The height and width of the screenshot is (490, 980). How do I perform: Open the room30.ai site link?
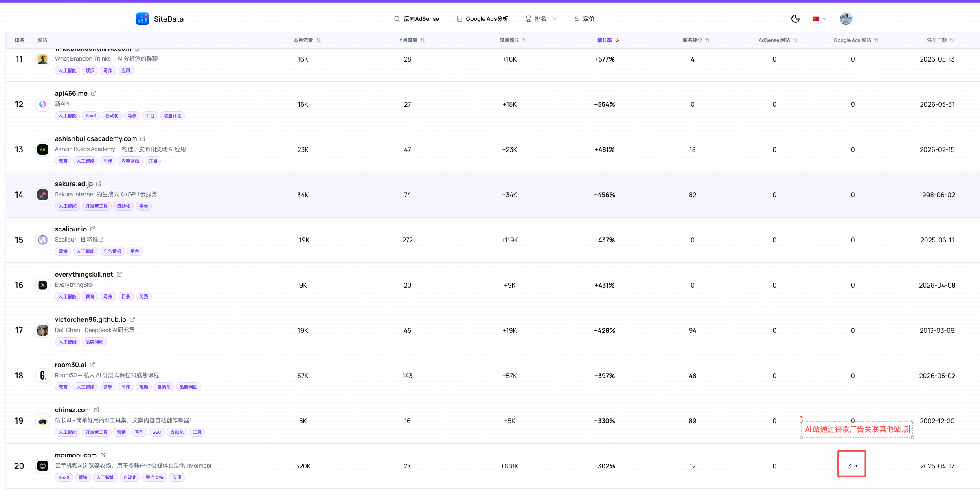[70, 365]
